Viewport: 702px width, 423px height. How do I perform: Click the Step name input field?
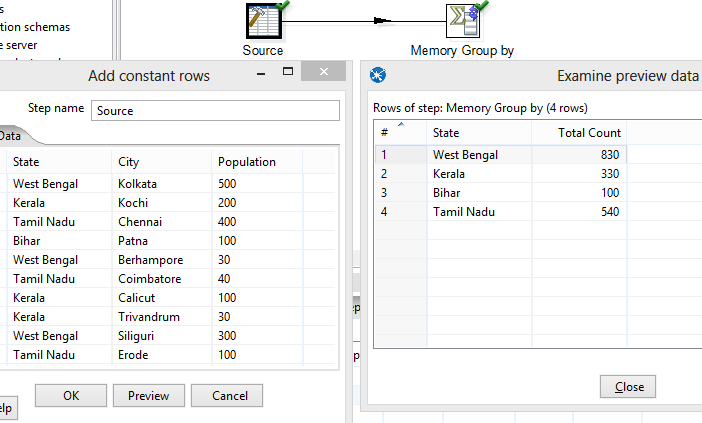pos(215,110)
